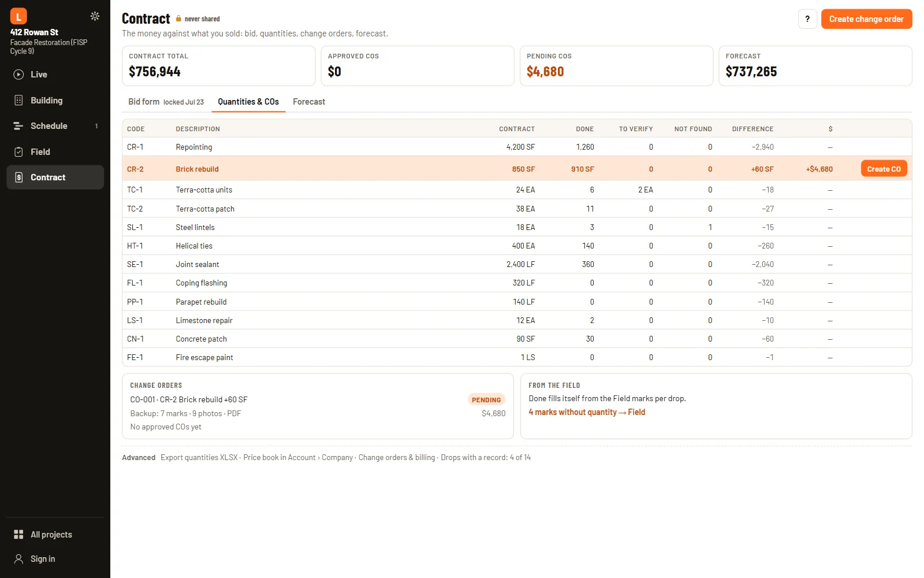This screenshot has height=578, width=924.
Task: Open the Pending COs card
Action: coord(616,66)
